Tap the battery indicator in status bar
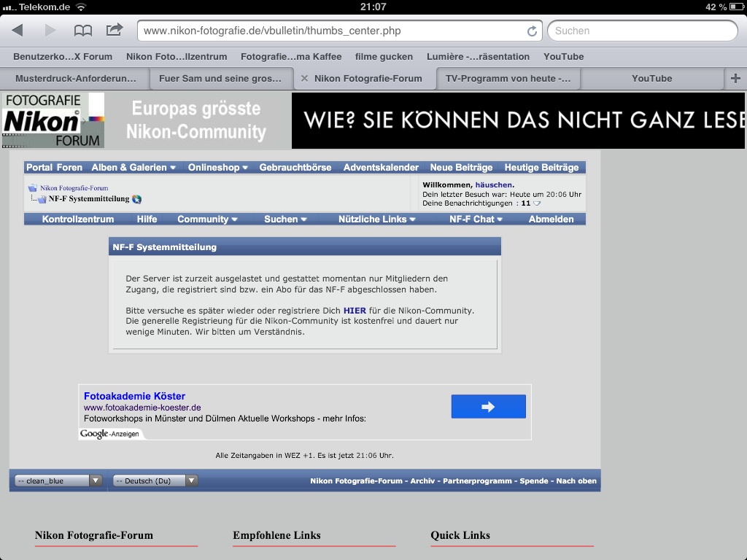The height and width of the screenshot is (560, 747). [737, 7]
